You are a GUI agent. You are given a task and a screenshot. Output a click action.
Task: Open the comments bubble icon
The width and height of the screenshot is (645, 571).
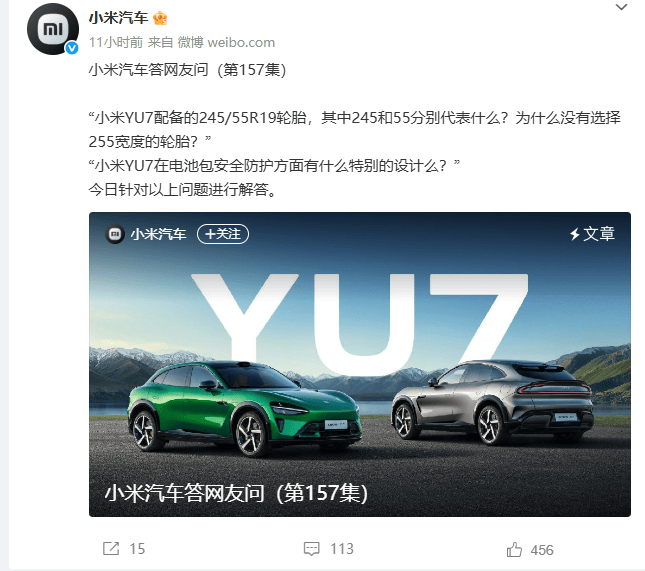pyautogui.click(x=311, y=548)
